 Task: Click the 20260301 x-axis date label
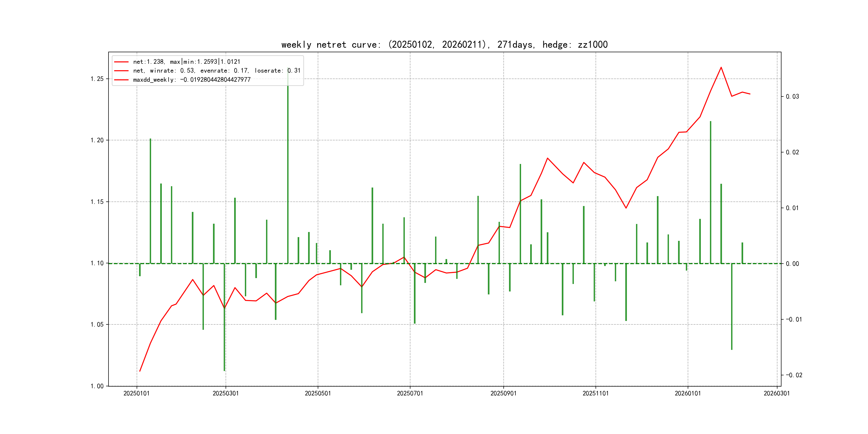coord(777,394)
